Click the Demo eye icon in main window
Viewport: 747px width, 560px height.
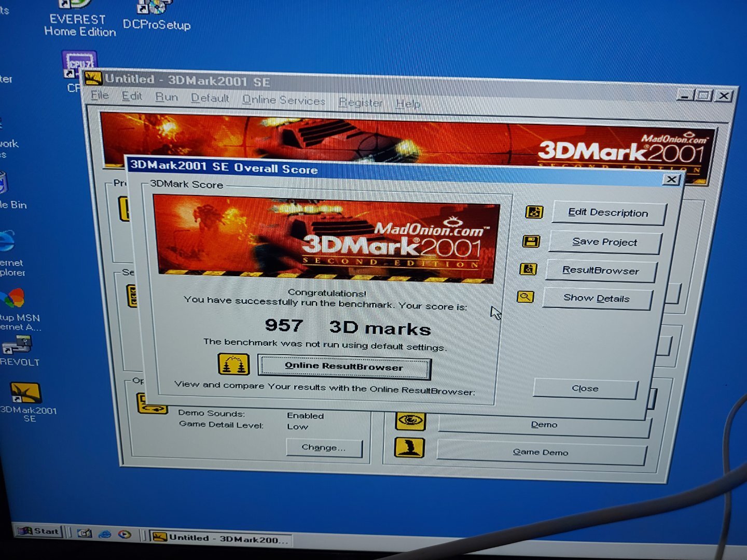click(410, 420)
